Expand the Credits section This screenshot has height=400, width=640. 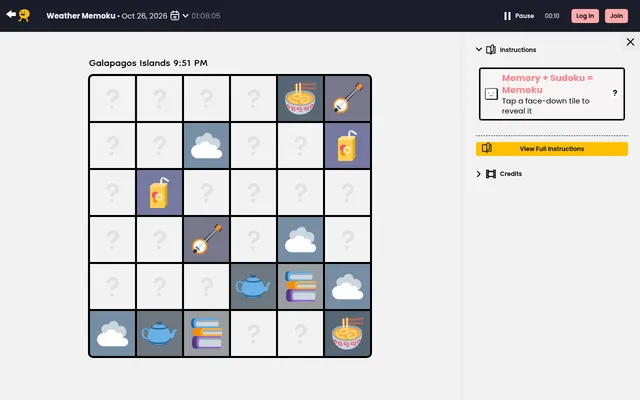click(479, 174)
